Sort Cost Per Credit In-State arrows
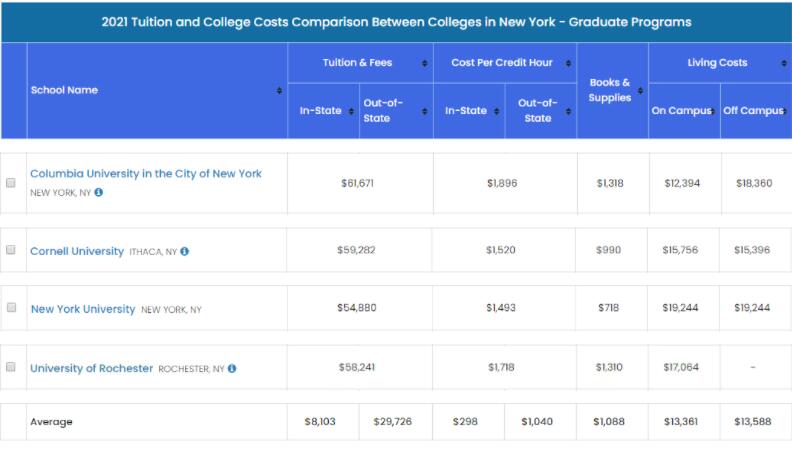This screenshot has width=792, height=457. coord(496,111)
